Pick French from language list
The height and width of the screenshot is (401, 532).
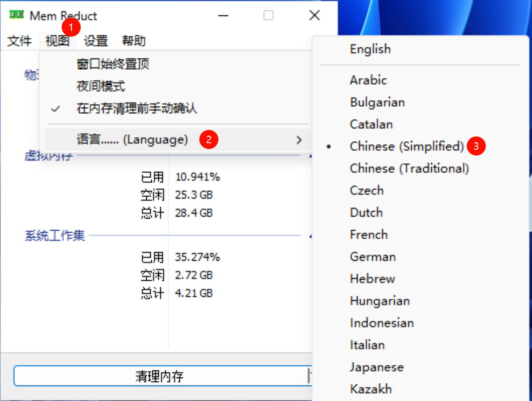[x=369, y=234]
